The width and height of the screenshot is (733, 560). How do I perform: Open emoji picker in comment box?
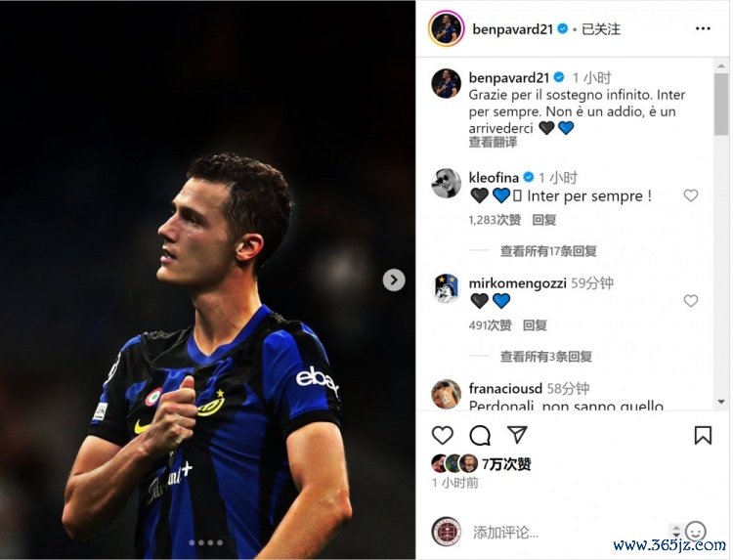pos(695,532)
